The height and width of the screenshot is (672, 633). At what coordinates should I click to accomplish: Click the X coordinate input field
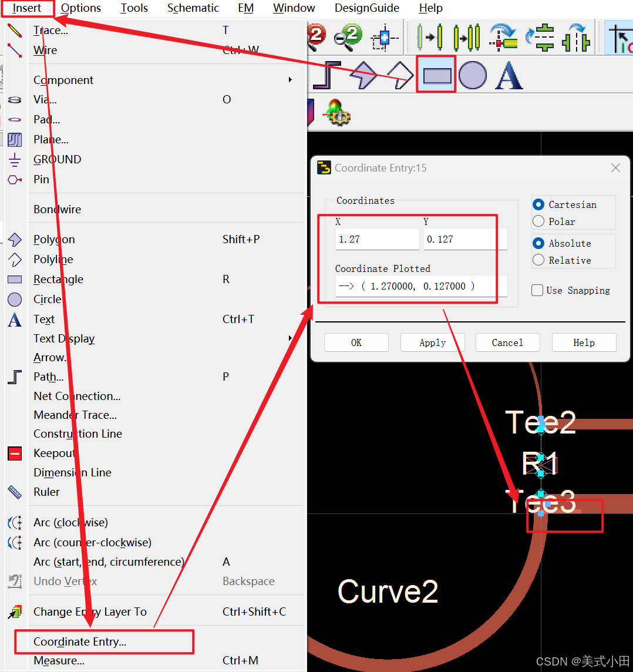click(x=378, y=239)
